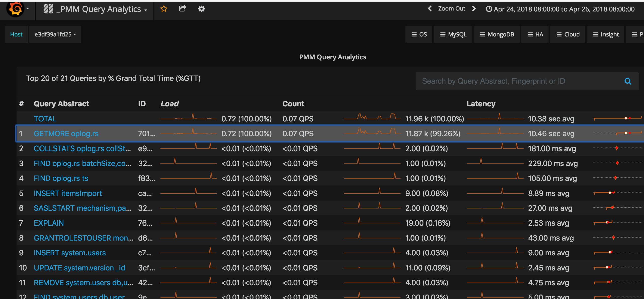
Task: Click the Grafana logo icon
Action: coord(16,9)
